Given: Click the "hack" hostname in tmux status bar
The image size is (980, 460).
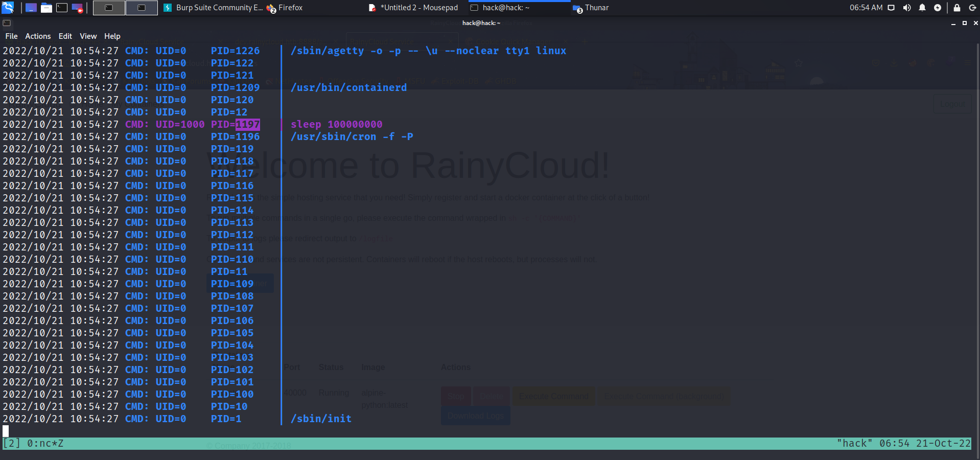Looking at the screenshot, I should 855,443.
